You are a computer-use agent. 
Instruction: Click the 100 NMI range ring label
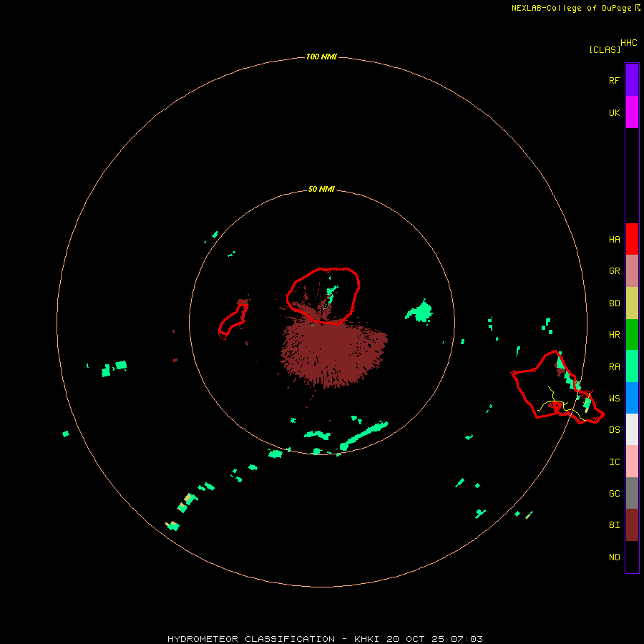click(x=321, y=57)
